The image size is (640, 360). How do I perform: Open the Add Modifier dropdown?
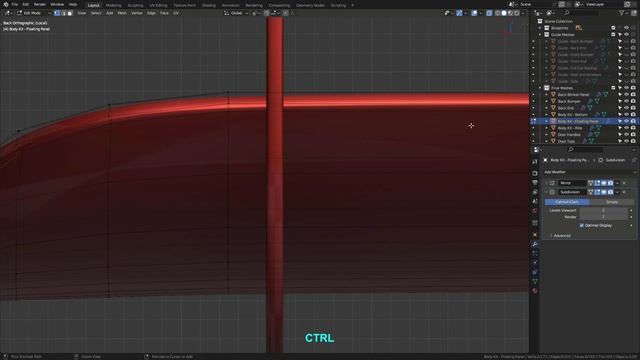[x=589, y=172]
